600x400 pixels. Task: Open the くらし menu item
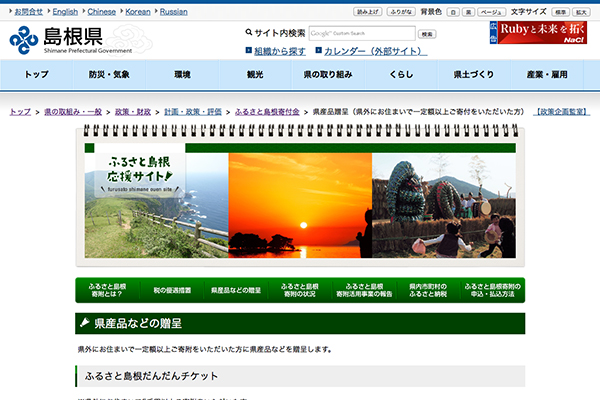tap(401, 75)
